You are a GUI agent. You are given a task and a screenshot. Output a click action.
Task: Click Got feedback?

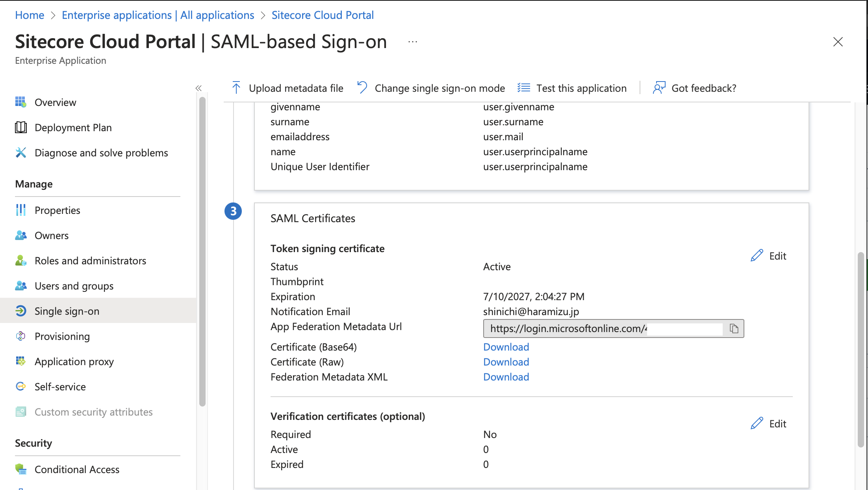[x=694, y=88]
